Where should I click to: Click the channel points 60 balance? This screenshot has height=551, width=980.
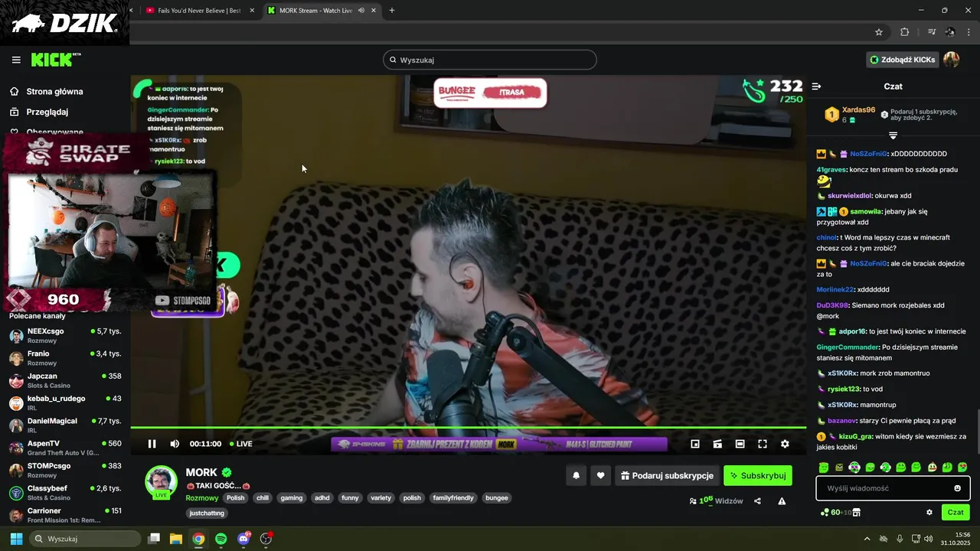(831, 513)
